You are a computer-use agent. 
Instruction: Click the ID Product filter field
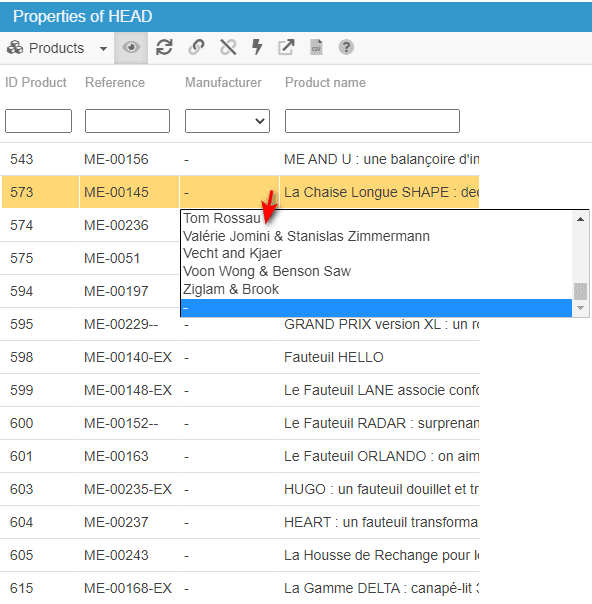click(38, 121)
